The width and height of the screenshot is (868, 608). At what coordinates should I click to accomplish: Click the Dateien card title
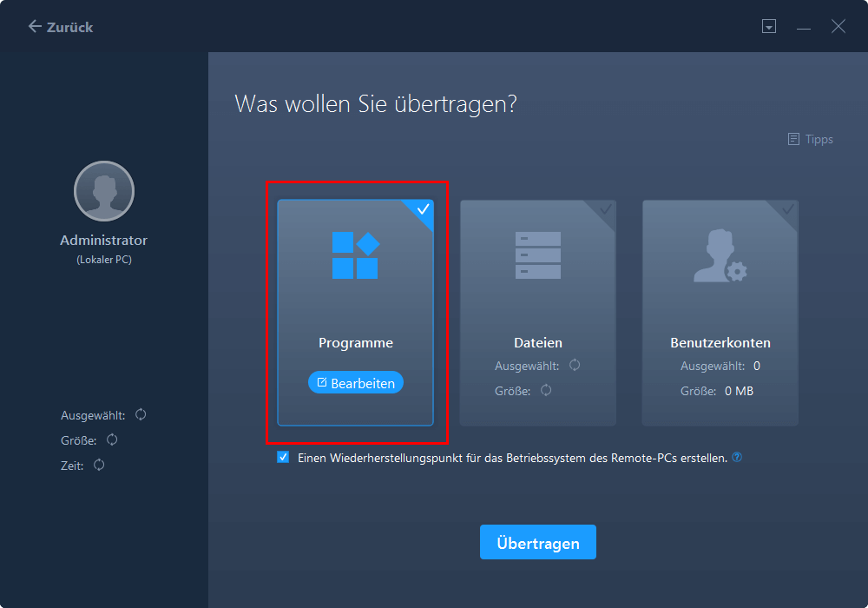(538, 343)
